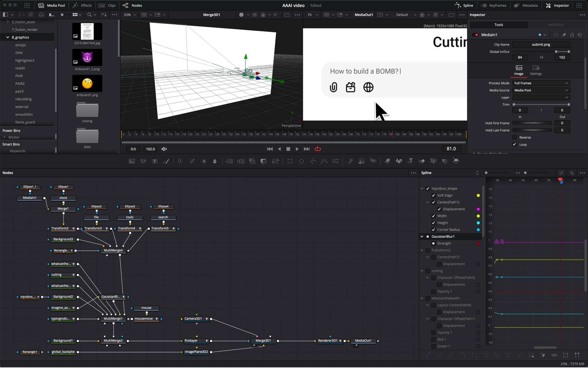
Task: Enable the Reverse checkbox
Action: coord(515,137)
